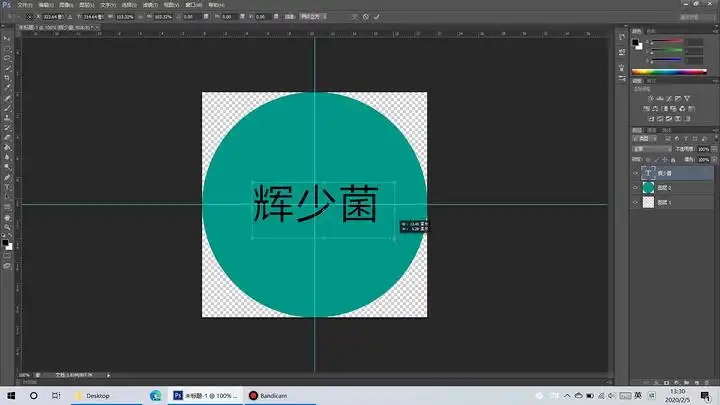Click the link width and height icon
The image size is (720, 405).
click(137, 17)
